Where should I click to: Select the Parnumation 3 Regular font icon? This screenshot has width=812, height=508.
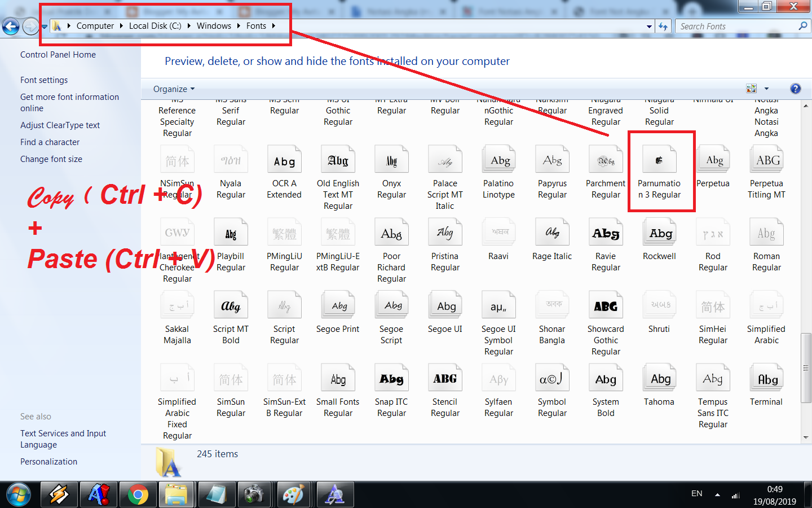[659, 160]
